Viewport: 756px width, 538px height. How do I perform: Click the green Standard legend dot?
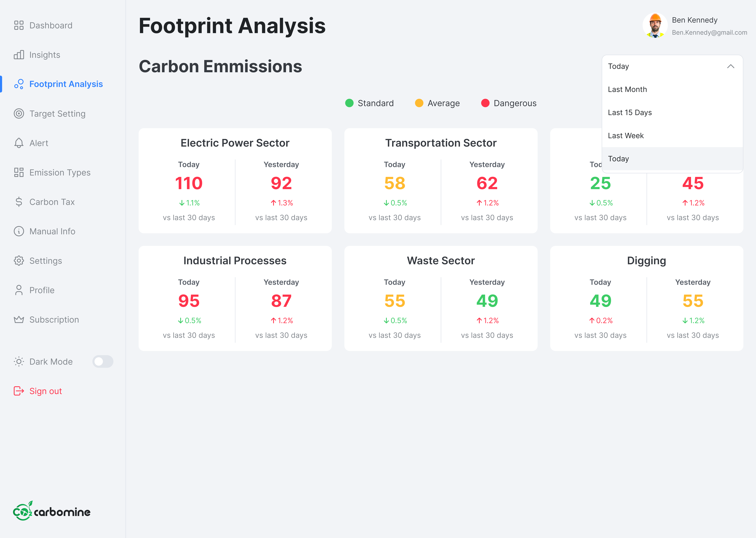[x=349, y=103]
